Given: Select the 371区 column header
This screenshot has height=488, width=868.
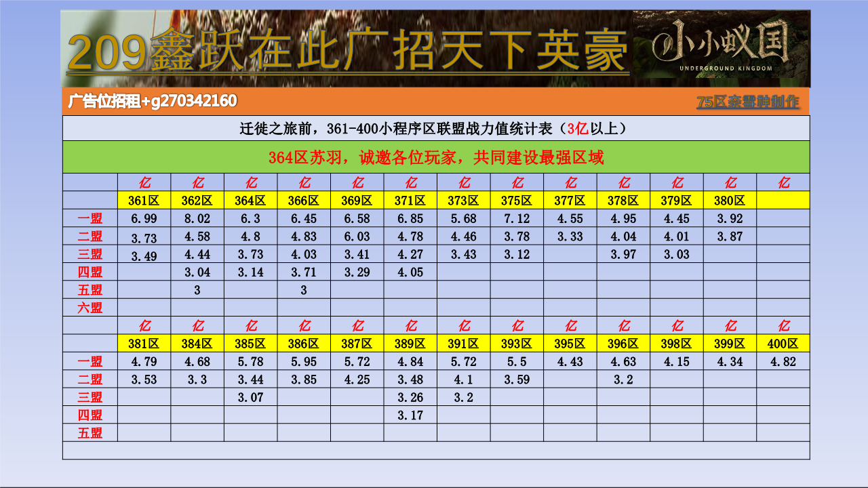Looking at the screenshot, I should 410,201.
